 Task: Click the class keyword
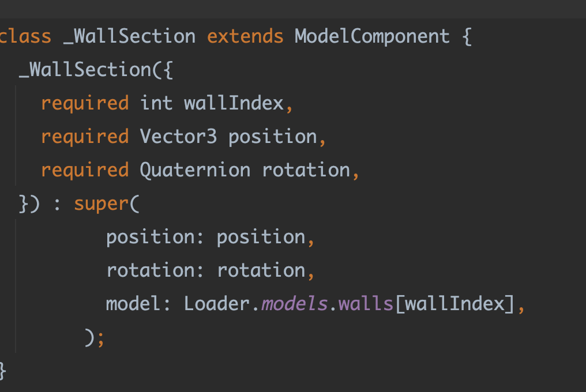[x=25, y=36]
